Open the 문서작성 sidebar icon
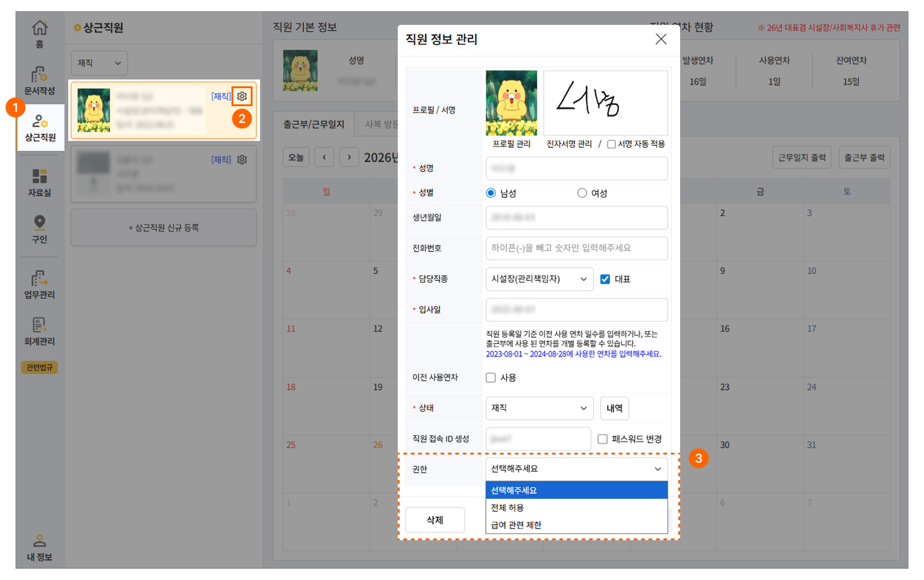 click(40, 81)
